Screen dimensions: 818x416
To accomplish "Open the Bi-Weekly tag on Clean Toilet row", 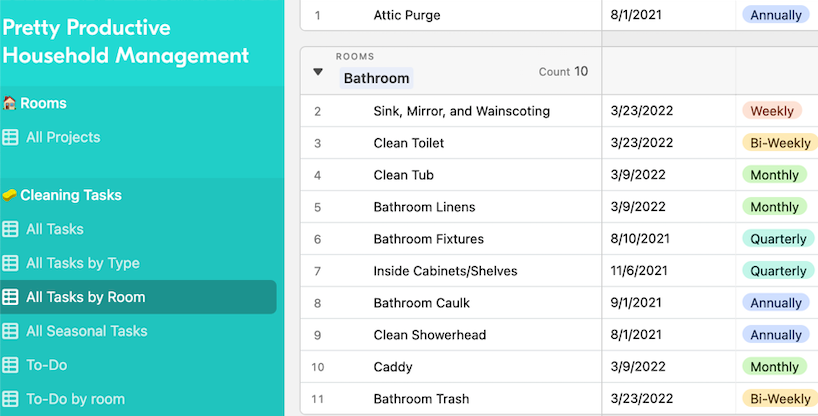I will tap(780, 143).
